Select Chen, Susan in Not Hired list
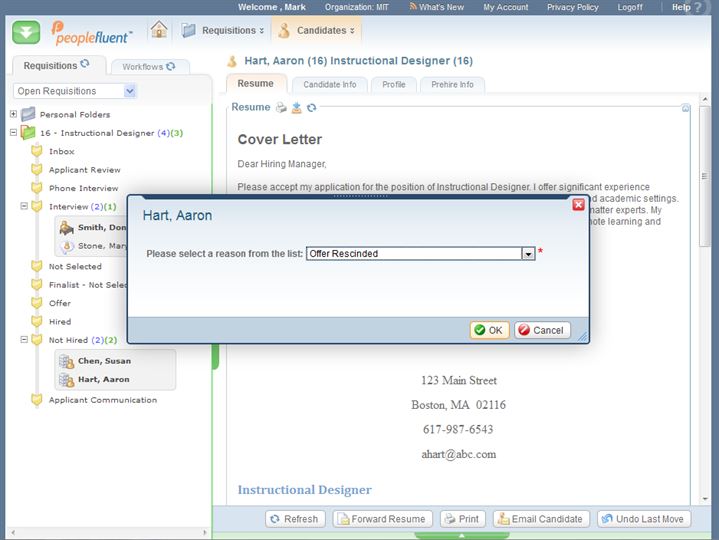 click(104, 361)
